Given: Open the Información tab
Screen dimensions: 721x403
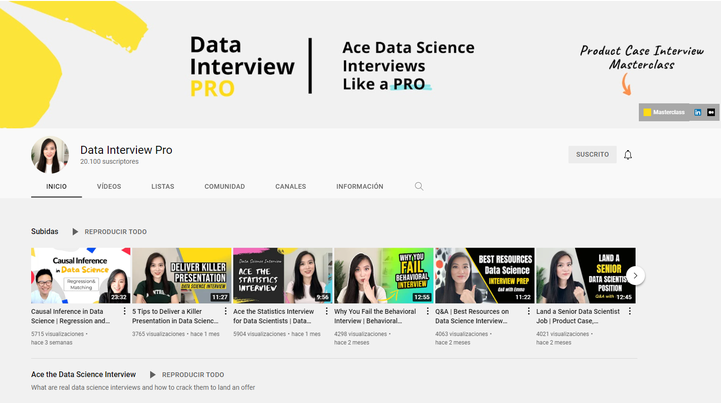Looking at the screenshot, I should tap(360, 186).
